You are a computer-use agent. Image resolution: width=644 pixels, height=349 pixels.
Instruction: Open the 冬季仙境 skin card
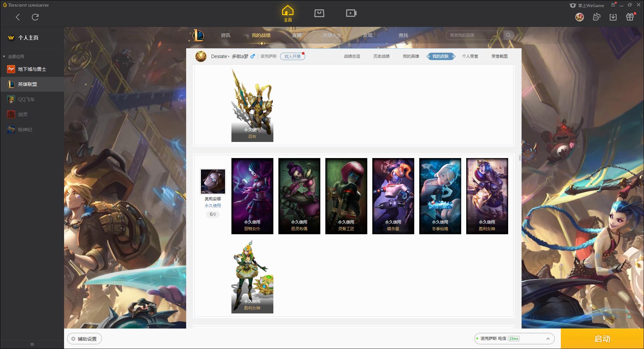(x=440, y=196)
